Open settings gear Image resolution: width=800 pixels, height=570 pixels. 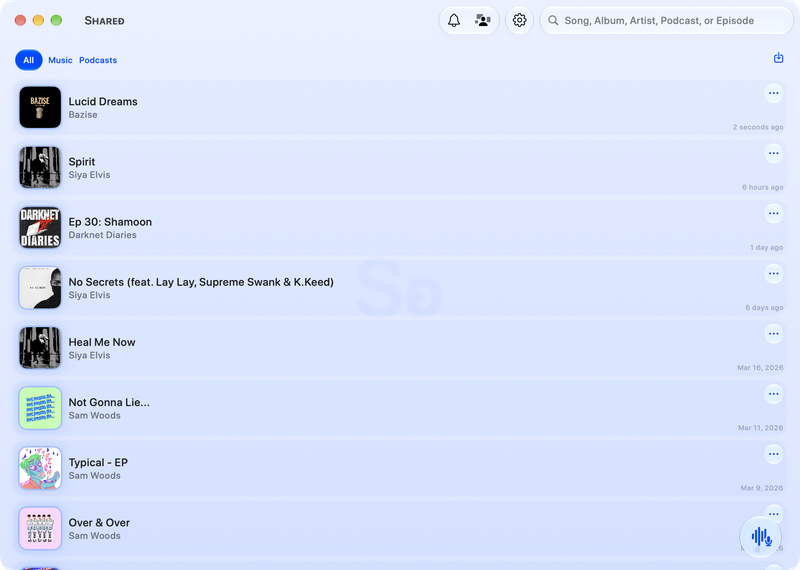click(x=519, y=20)
